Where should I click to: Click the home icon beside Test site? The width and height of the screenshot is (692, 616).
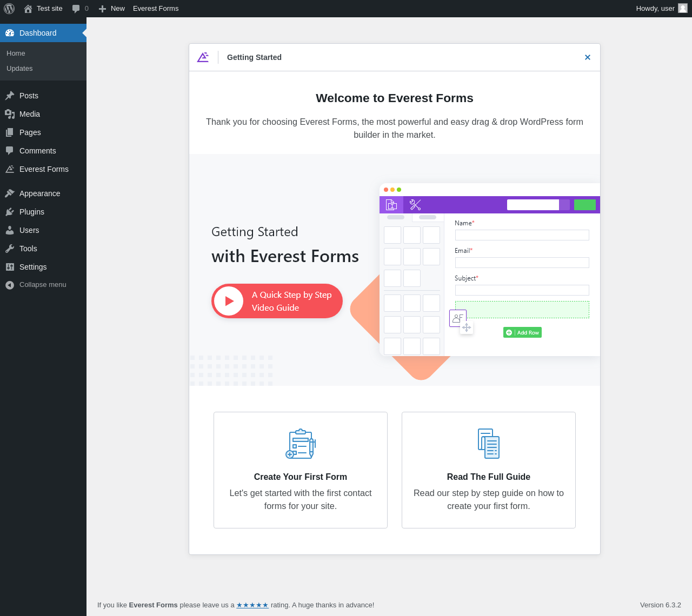28,9
